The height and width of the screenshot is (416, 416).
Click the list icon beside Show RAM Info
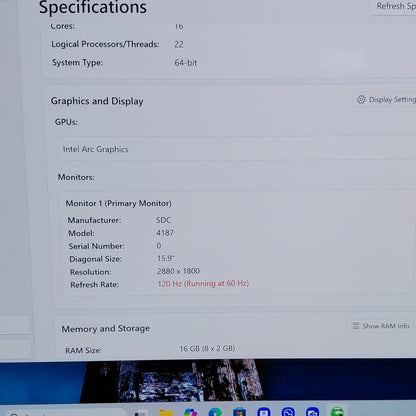click(356, 326)
